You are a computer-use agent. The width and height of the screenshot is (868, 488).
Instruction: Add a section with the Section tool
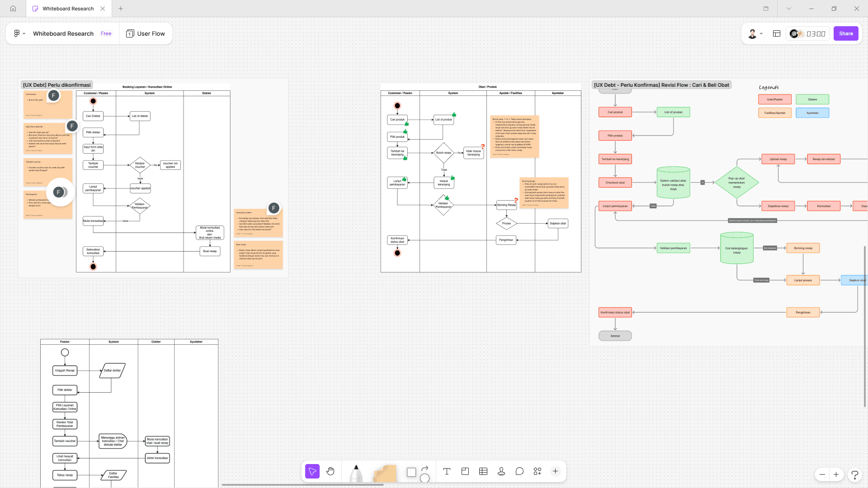(x=465, y=471)
